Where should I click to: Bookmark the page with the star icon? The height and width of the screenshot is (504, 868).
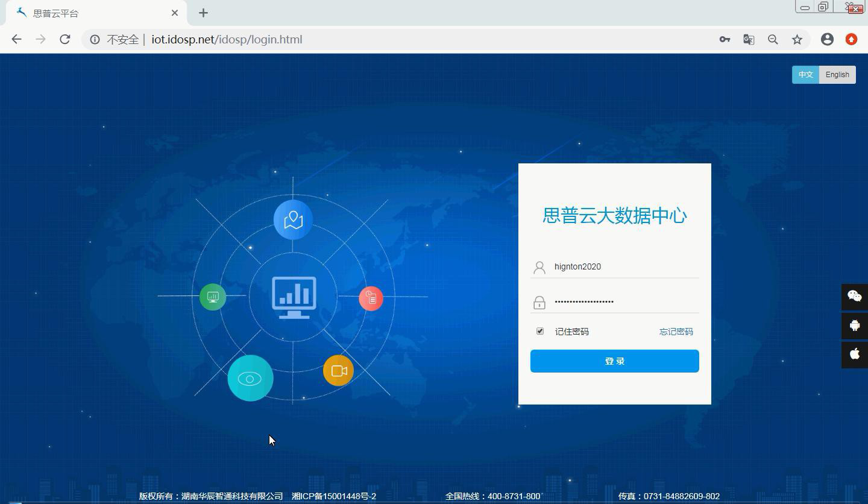(x=797, y=39)
